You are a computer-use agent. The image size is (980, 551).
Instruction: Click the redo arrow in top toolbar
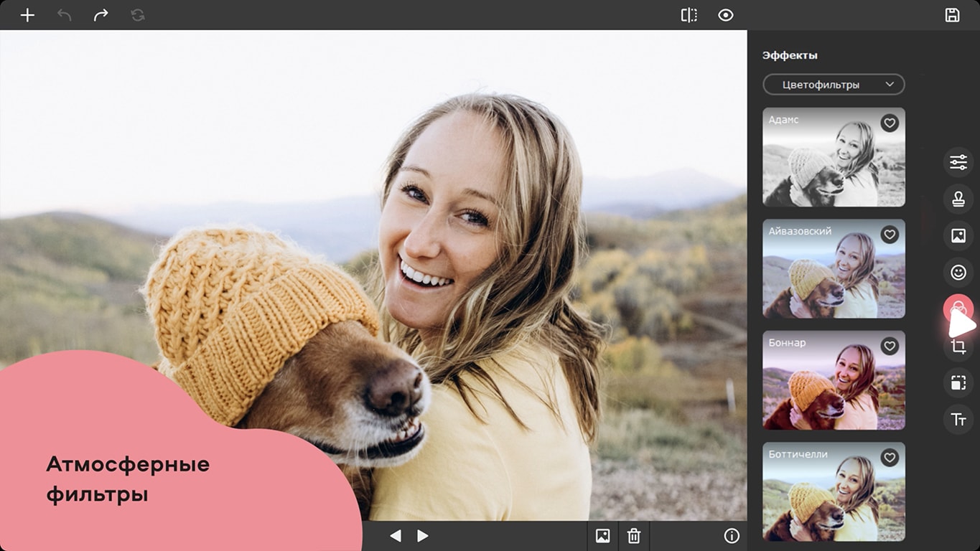pyautogui.click(x=101, y=15)
